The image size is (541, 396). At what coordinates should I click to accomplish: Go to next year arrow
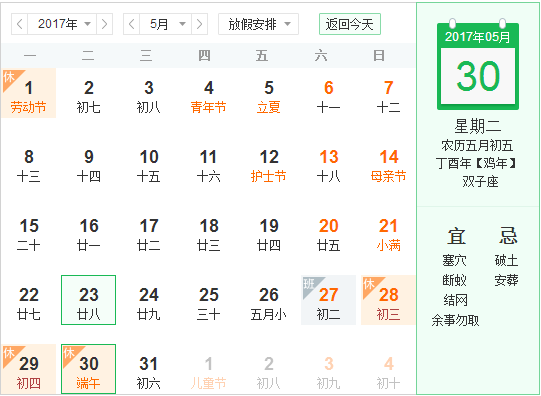click(104, 24)
